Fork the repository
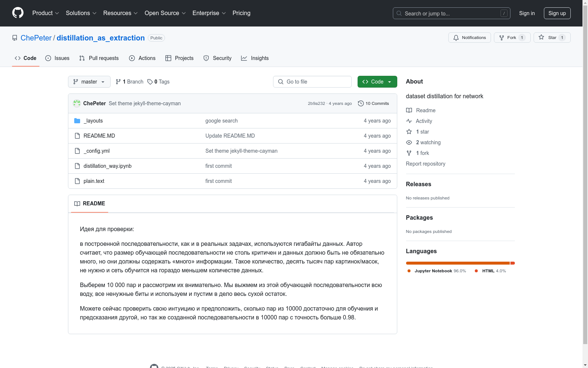The image size is (588, 368). [512, 38]
